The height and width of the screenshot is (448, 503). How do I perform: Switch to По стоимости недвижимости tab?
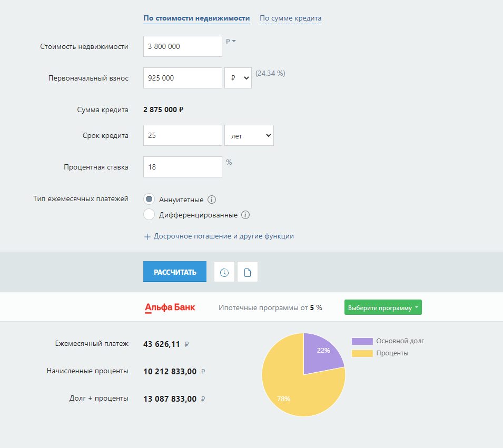click(x=196, y=18)
